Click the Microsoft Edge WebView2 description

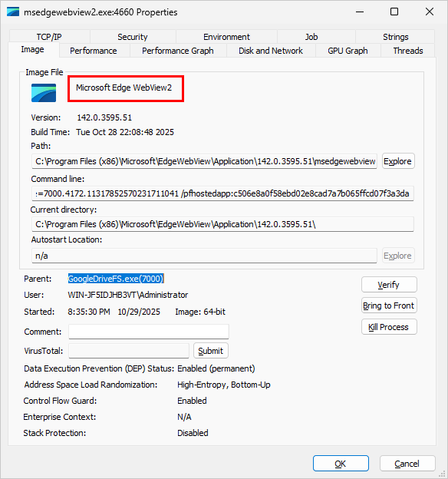[124, 88]
